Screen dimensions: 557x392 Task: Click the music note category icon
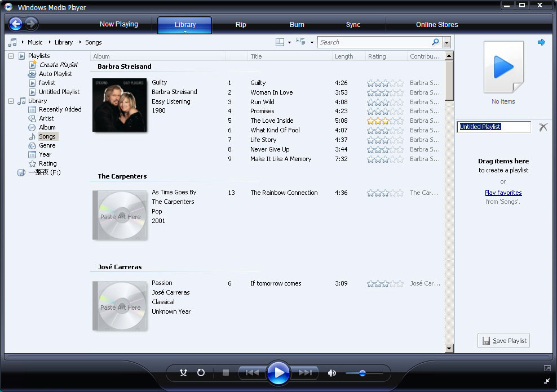pyautogui.click(x=12, y=42)
